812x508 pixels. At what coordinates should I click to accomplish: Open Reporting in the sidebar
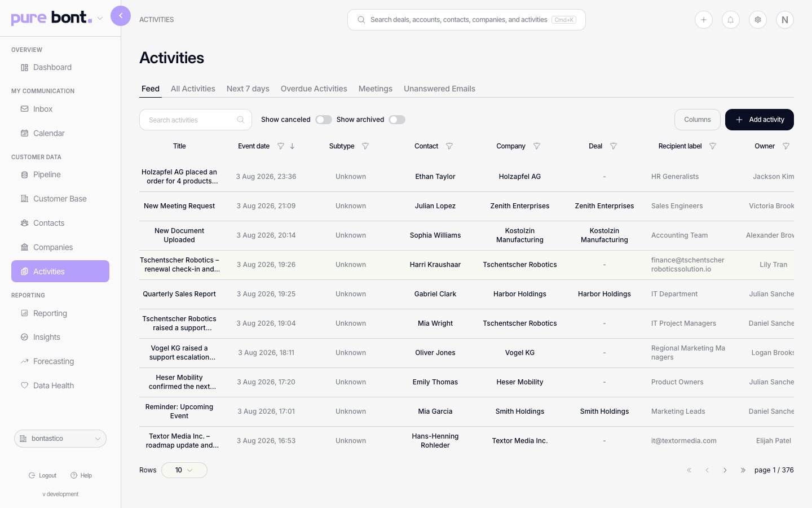point(60,313)
